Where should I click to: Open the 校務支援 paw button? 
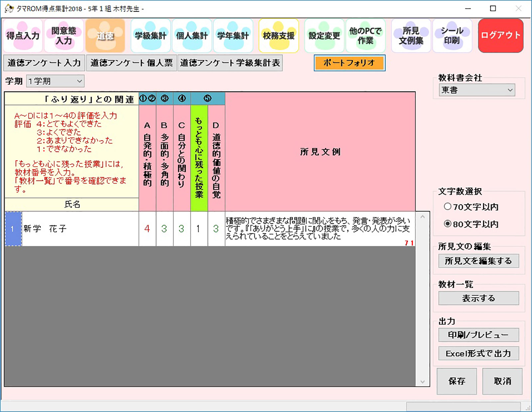tap(279, 36)
